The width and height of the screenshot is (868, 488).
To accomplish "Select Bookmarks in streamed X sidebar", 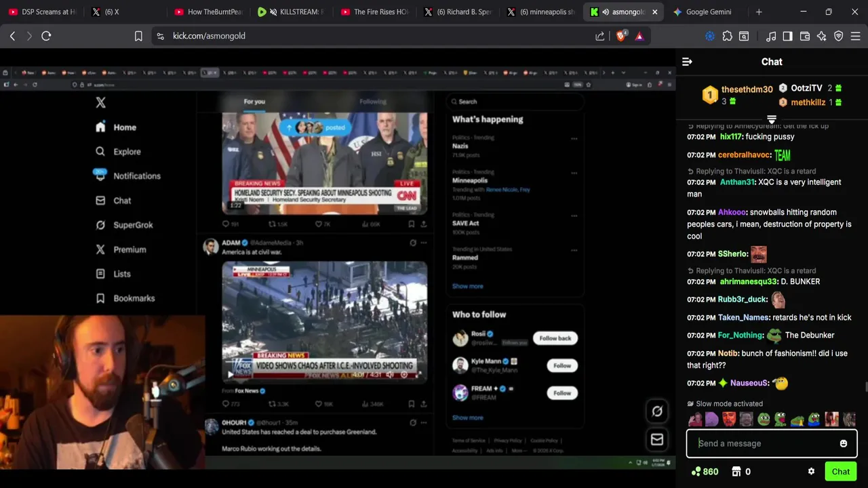I will (125, 298).
